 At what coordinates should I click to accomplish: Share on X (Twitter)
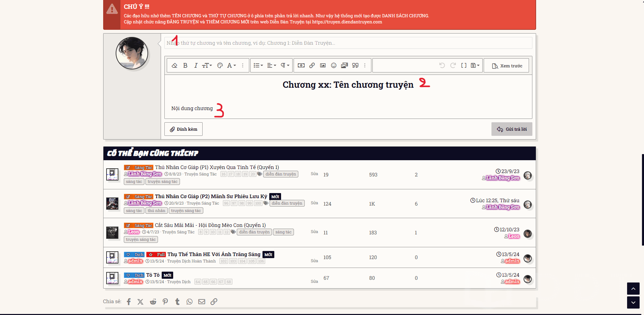[140, 302]
